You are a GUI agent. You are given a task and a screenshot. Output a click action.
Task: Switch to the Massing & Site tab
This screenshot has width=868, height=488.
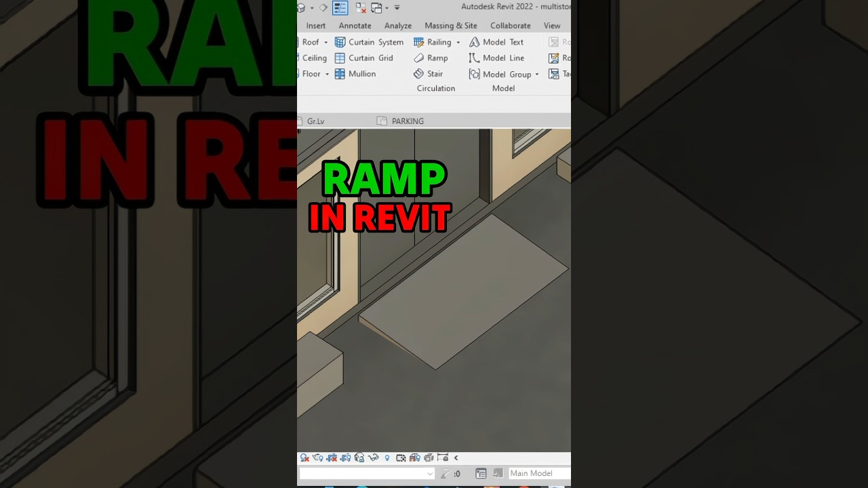pyautogui.click(x=451, y=26)
